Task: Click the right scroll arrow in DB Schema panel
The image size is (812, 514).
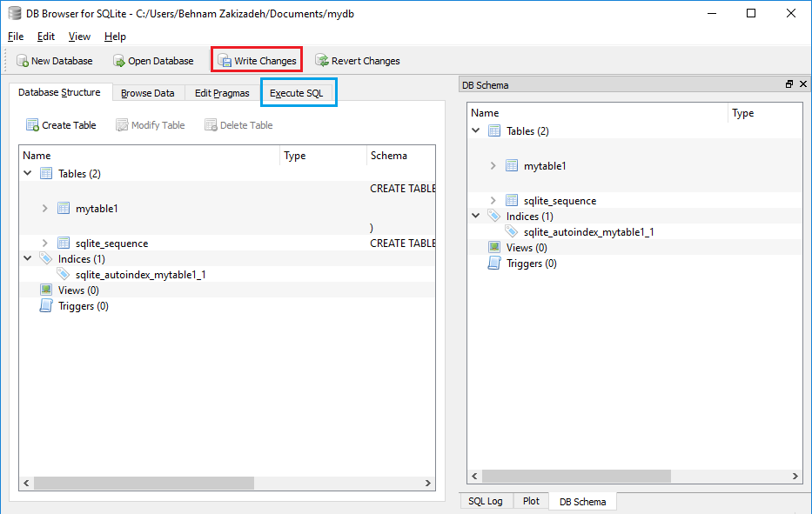Action: tap(795, 477)
